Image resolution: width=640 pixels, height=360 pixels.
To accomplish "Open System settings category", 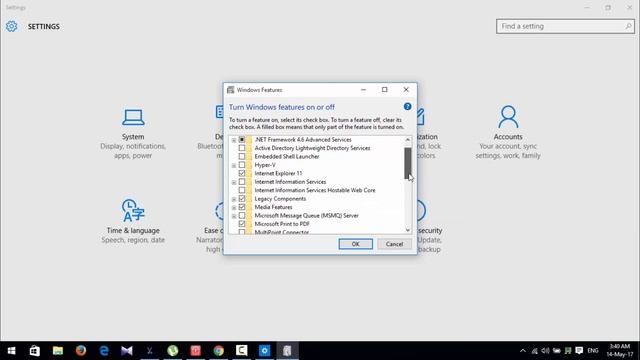I will tap(133, 133).
